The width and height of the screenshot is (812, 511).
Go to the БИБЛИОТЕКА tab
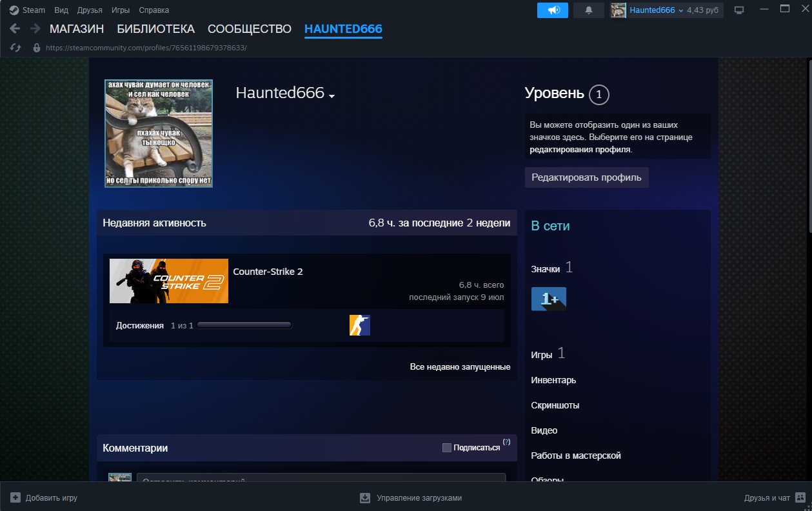[156, 29]
